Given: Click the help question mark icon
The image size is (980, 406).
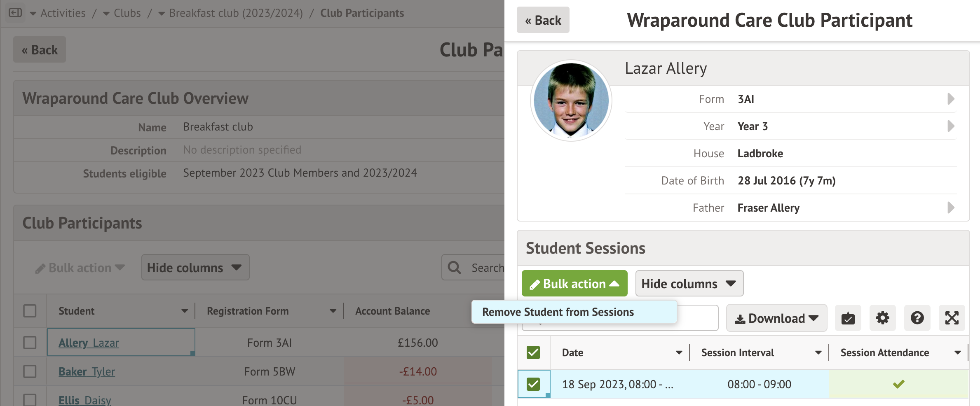Looking at the screenshot, I should click(x=917, y=318).
